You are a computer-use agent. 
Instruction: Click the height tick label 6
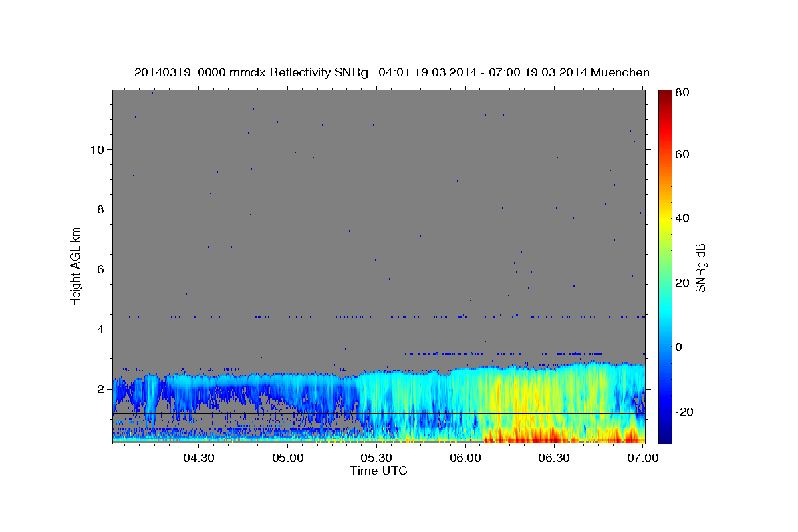101,269
